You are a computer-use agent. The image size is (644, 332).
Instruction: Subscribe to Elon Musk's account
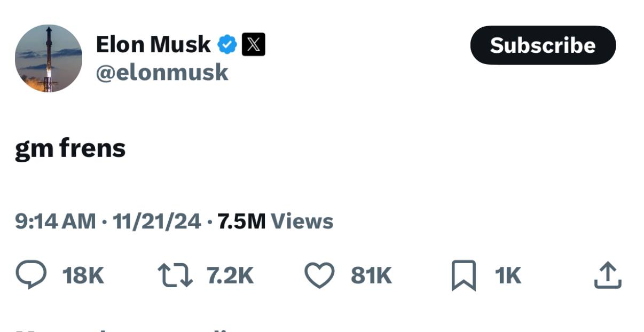point(543,46)
